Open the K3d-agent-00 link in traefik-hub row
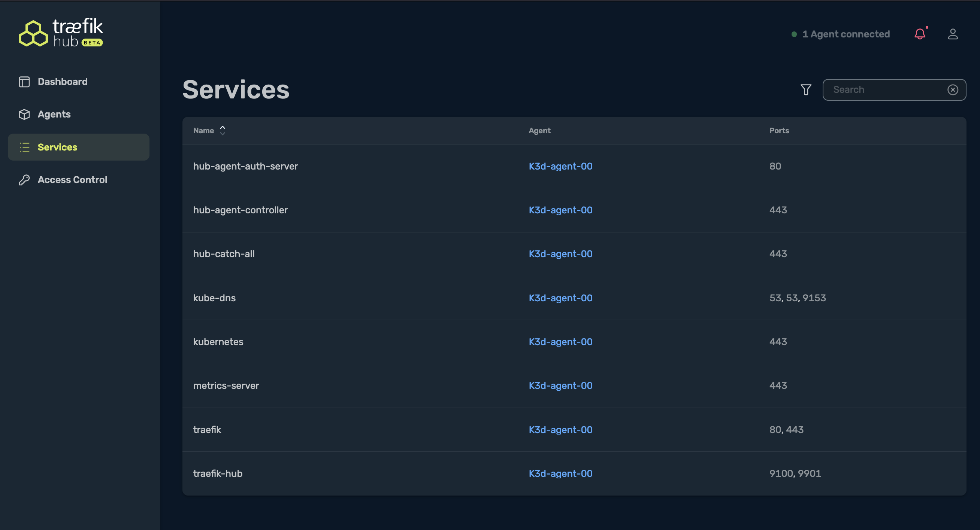Viewport: 980px width, 530px height. (x=560, y=473)
